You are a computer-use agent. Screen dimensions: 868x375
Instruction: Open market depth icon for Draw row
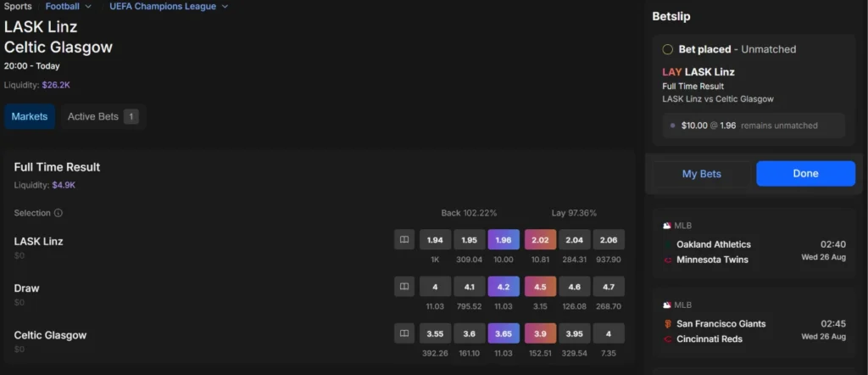404,287
